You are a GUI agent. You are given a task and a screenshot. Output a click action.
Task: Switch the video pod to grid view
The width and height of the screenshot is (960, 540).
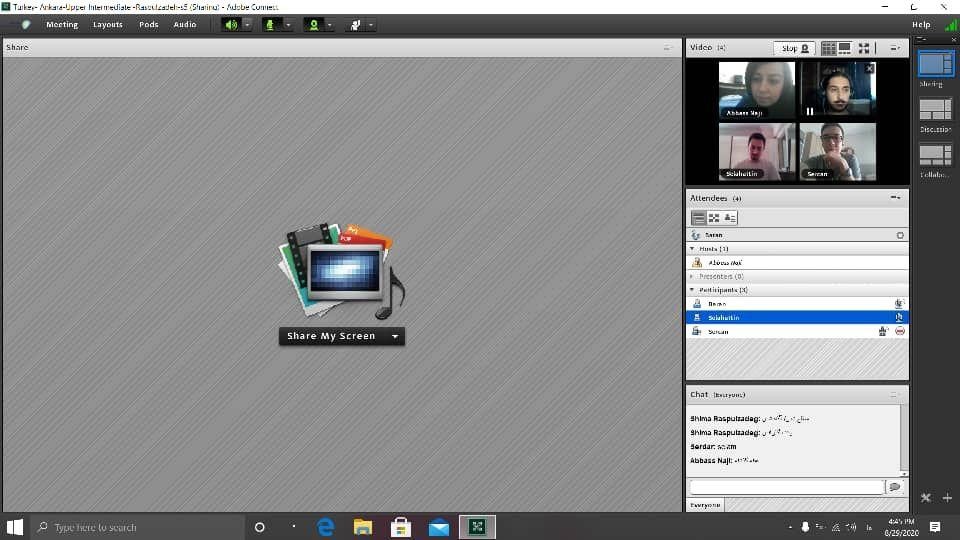828,48
